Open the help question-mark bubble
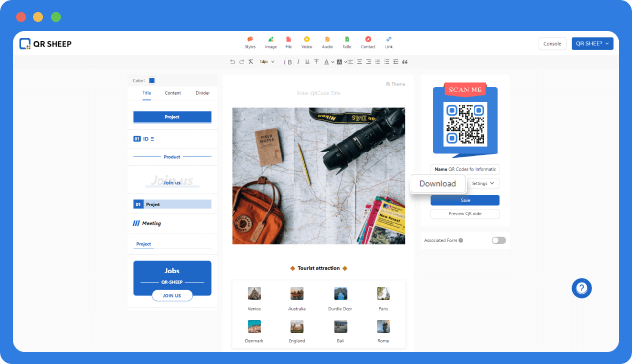Screen dimensions: 632x364 click(x=581, y=288)
